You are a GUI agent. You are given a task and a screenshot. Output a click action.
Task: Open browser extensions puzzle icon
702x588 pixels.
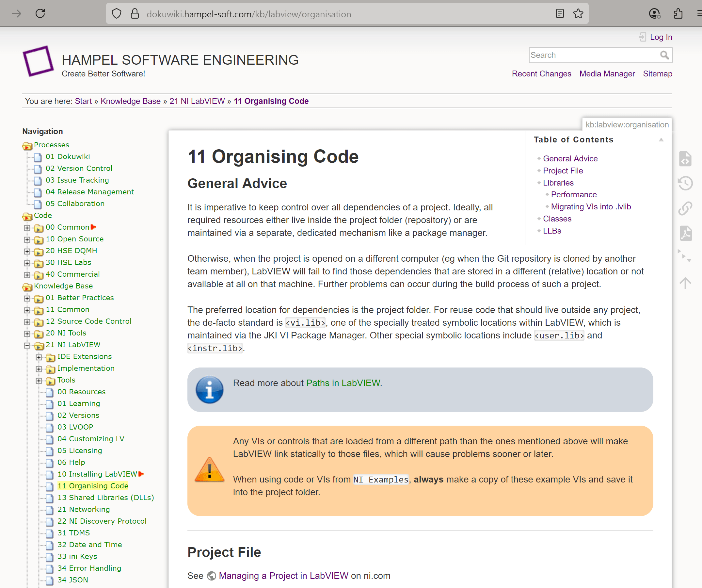[x=678, y=14]
